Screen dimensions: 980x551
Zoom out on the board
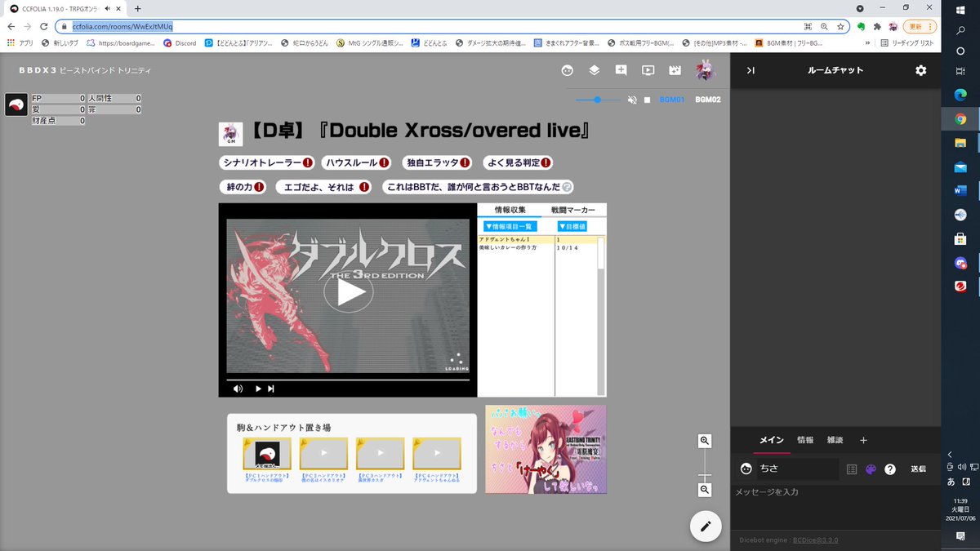click(705, 490)
